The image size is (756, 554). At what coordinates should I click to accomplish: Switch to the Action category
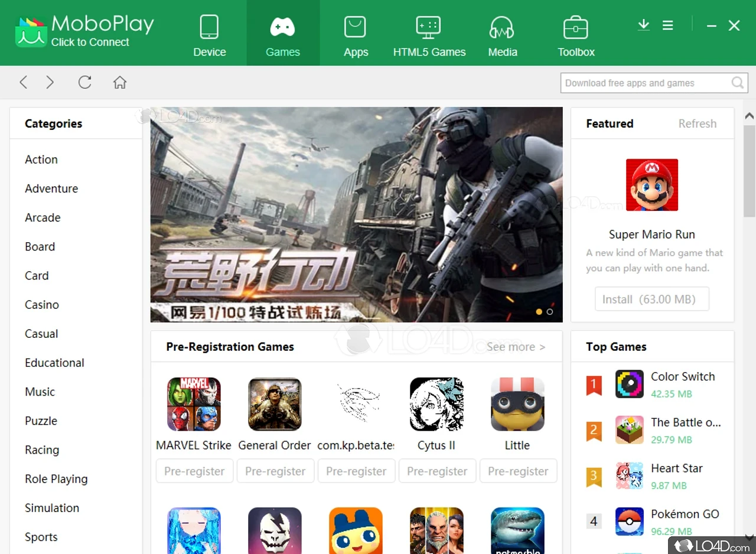pyautogui.click(x=41, y=159)
